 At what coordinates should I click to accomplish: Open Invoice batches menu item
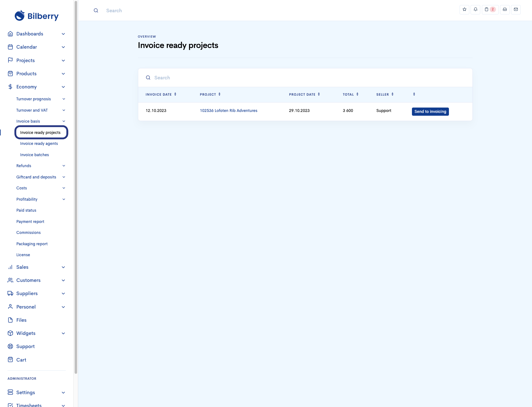pyautogui.click(x=34, y=155)
